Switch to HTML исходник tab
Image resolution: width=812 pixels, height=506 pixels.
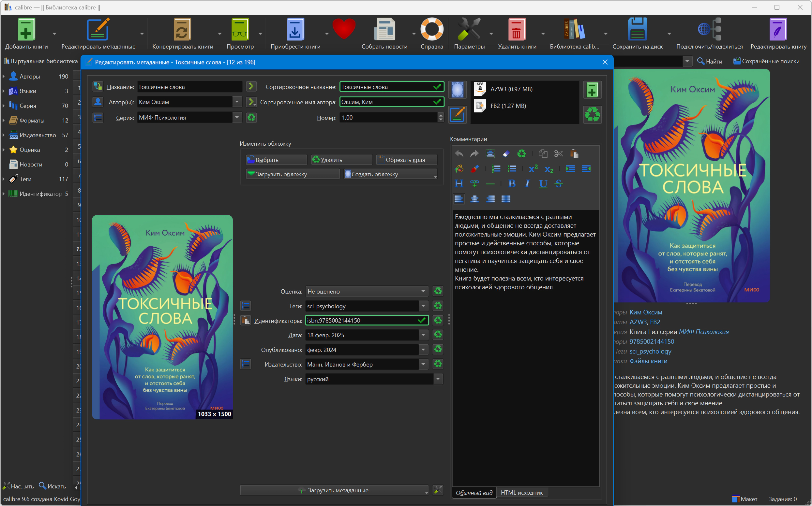click(521, 493)
